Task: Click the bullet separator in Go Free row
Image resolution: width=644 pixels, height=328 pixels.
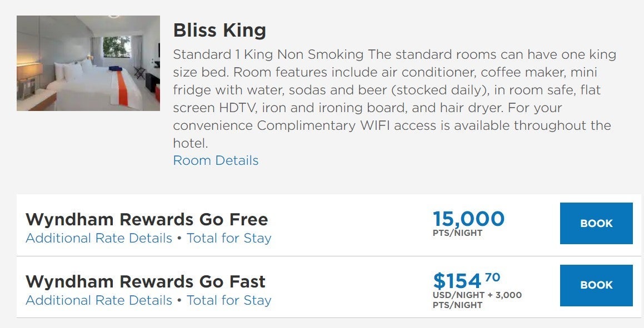Action: 179,239
